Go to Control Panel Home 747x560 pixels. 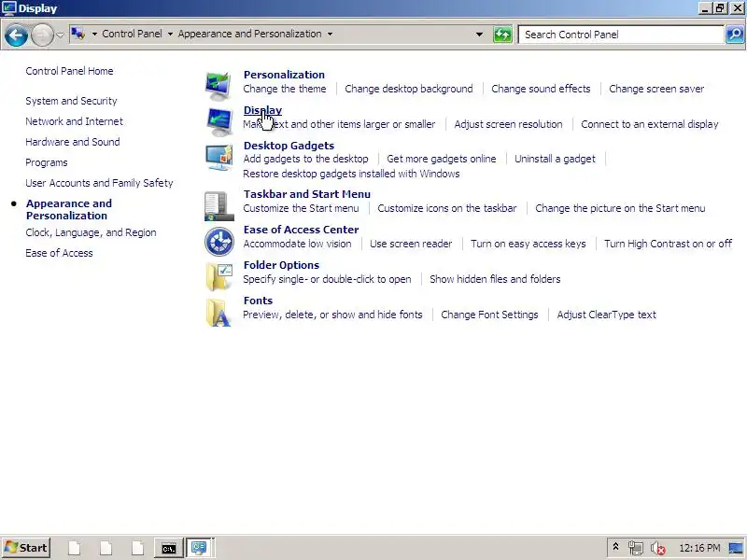(x=69, y=71)
